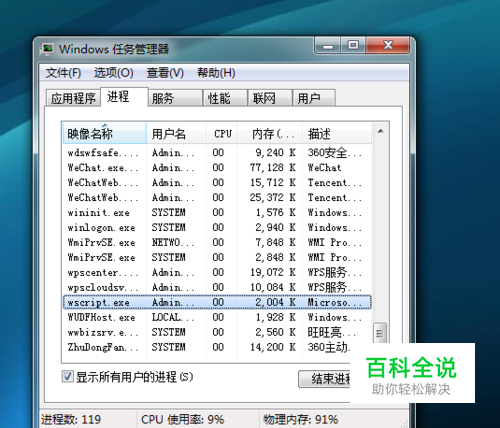500x428 pixels.
Task: Select the wscript.exe process row
Action: (x=217, y=302)
